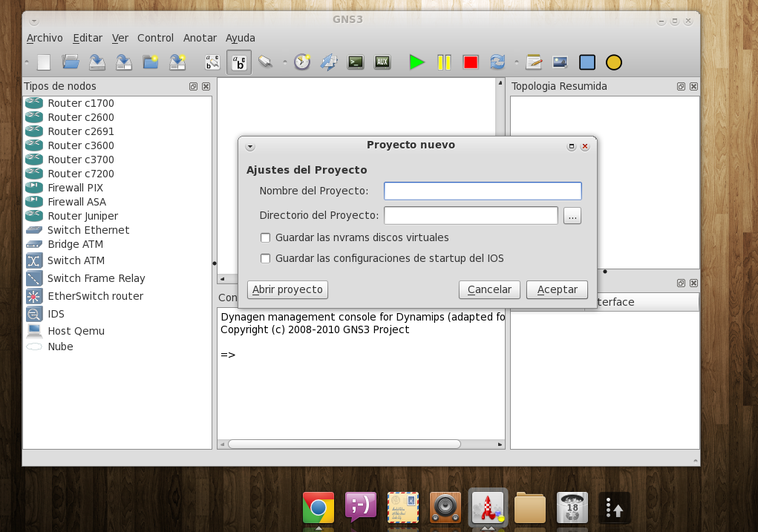Screen dimensions: 758x532
Task: Open the speaker sound app in dock
Action: point(445,508)
